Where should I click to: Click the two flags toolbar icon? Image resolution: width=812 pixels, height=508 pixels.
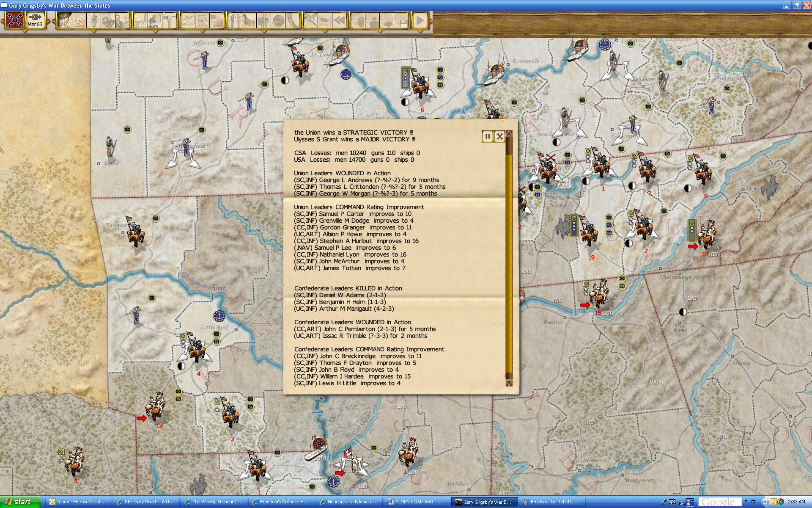pos(217,20)
